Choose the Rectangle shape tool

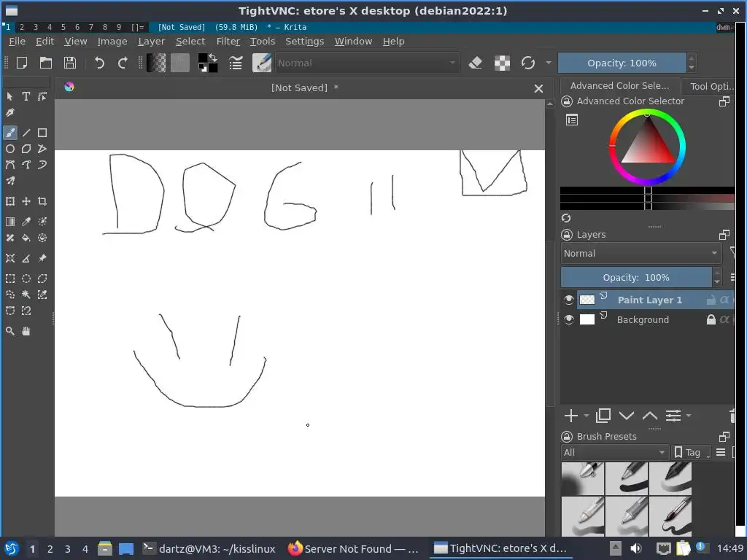(42, 133)
